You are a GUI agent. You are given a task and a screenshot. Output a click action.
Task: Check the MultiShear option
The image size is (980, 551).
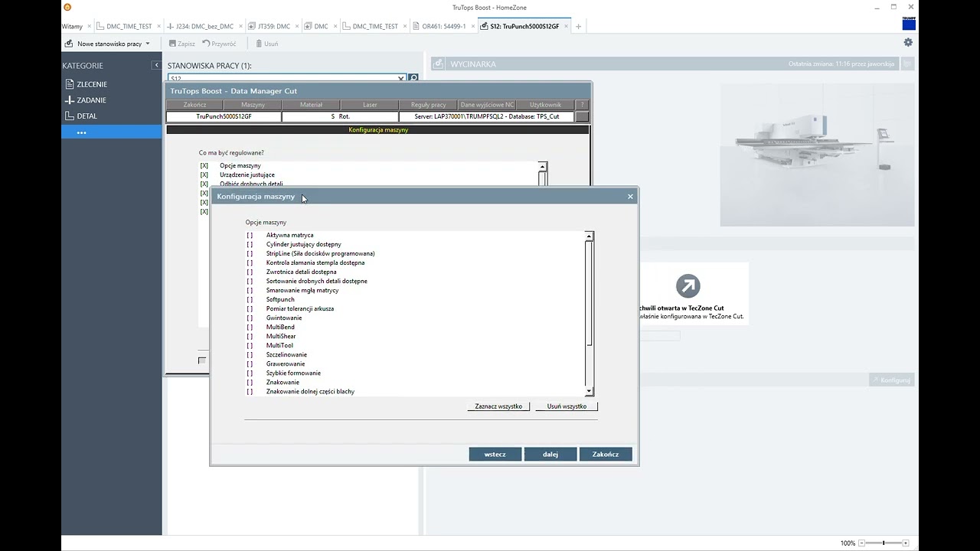click(x=250, y=336)
